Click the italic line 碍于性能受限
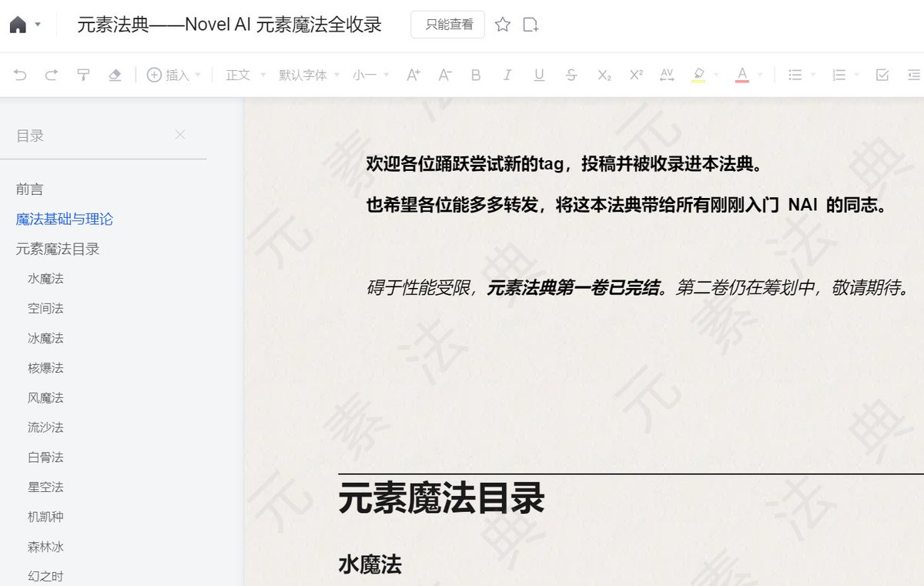Image resolution: width=924 pixels, height=586 pixels. point(638,287)
